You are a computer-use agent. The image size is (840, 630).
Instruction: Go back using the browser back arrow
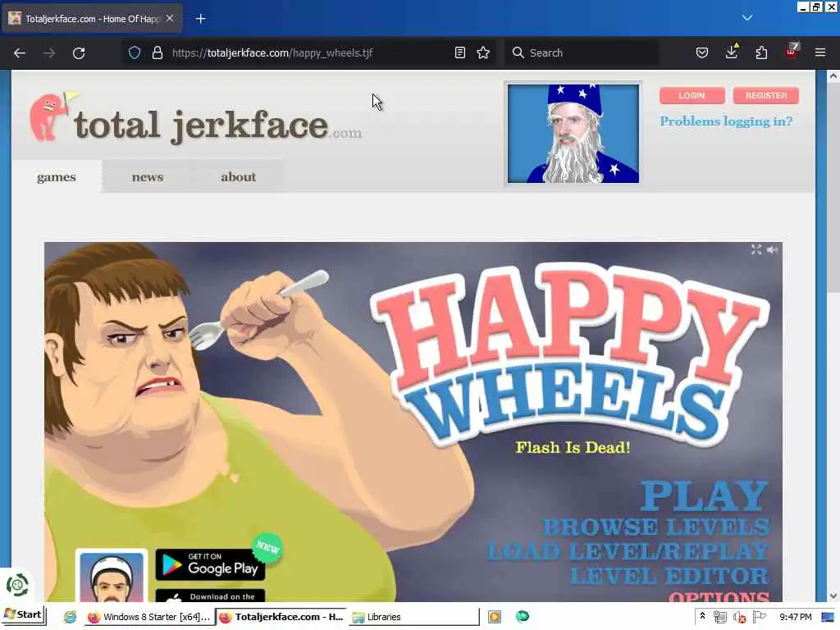[20, 53]
